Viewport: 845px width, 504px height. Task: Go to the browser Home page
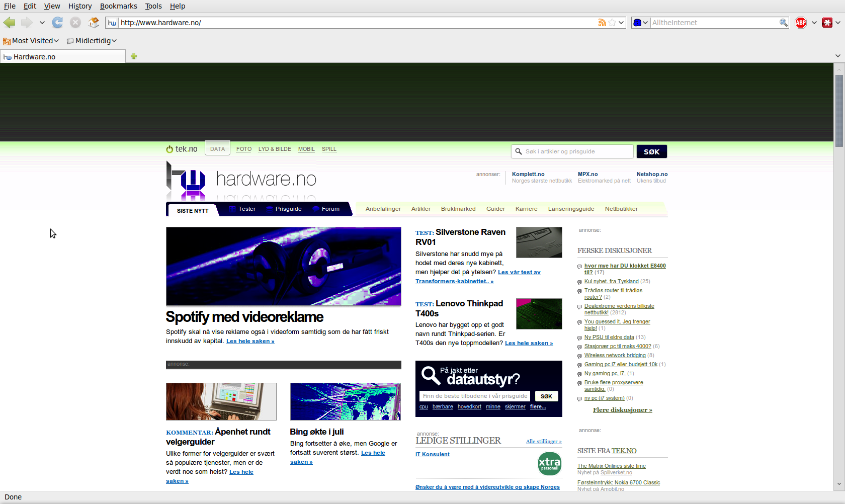tap(94, 23)
